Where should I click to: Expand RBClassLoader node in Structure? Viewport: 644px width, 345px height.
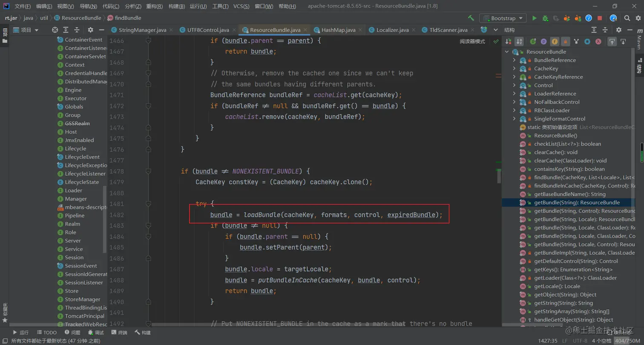coord(515,110)
